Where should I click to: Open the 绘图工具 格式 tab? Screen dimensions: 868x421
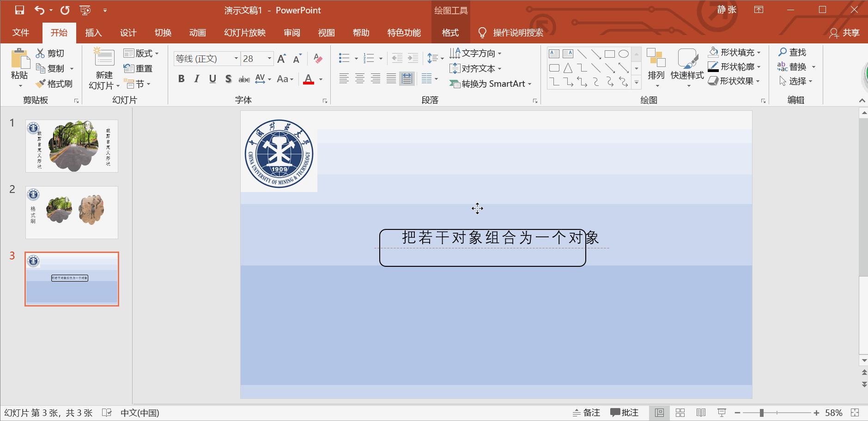449,32
